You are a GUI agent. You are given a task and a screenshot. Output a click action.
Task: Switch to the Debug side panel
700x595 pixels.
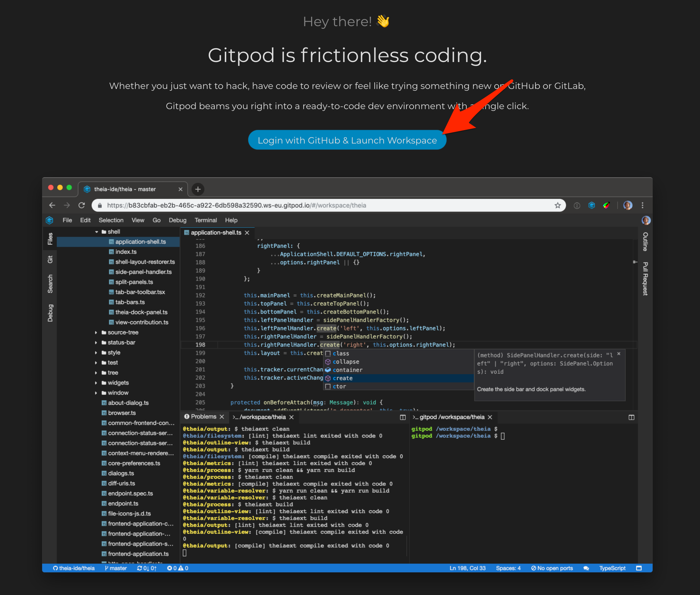[50, 313]
